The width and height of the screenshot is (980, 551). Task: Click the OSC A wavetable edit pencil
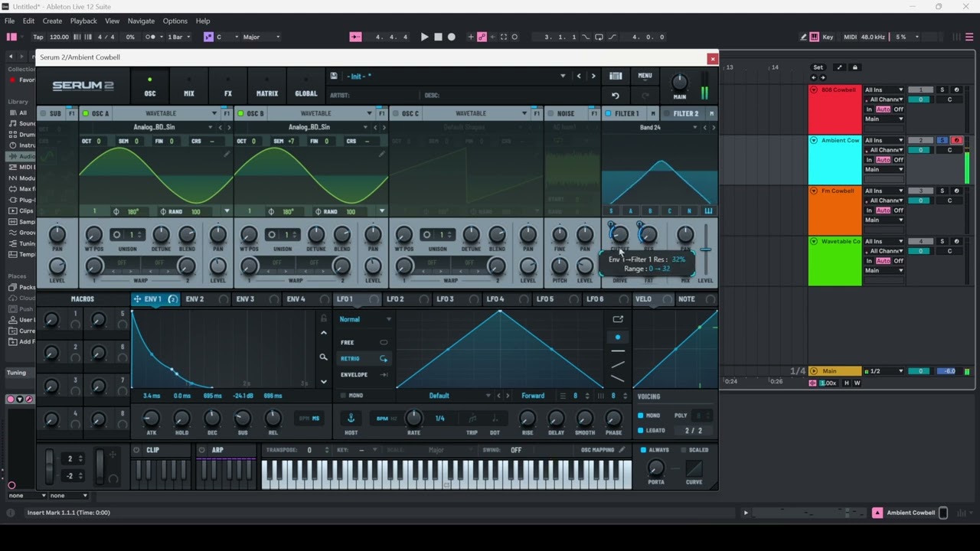pyautogui.click(x=227, y=154)
